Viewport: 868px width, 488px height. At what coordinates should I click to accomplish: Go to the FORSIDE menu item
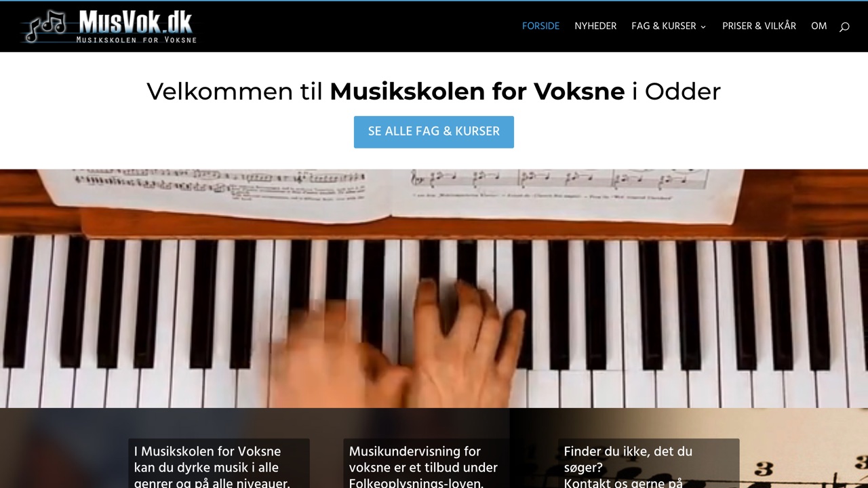pyautogui.click(x=540, y=26)
